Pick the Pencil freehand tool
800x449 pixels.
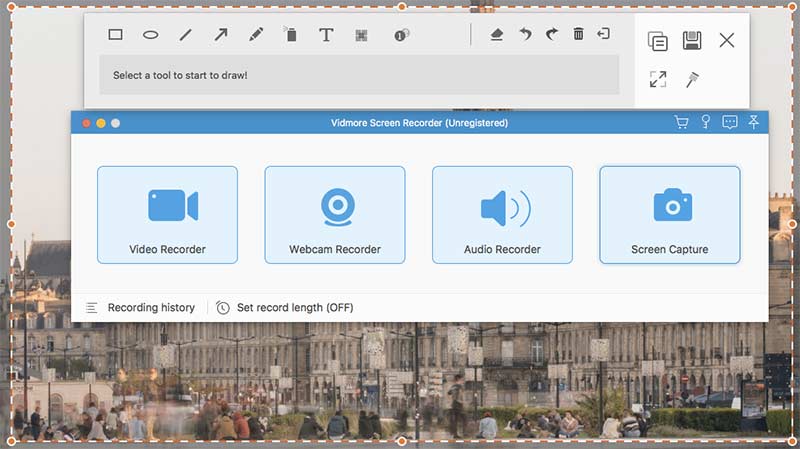tap(256, 35)
